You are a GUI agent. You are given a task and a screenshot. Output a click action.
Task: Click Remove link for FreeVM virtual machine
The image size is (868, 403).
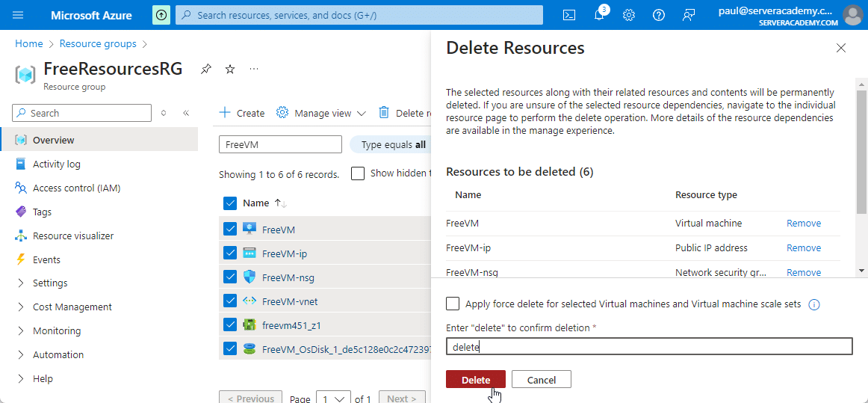tap(803, 224)
